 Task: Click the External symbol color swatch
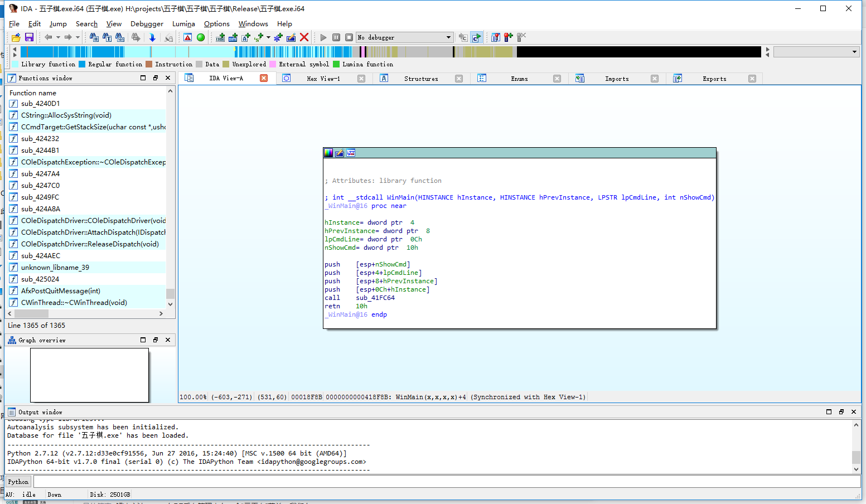273,64
